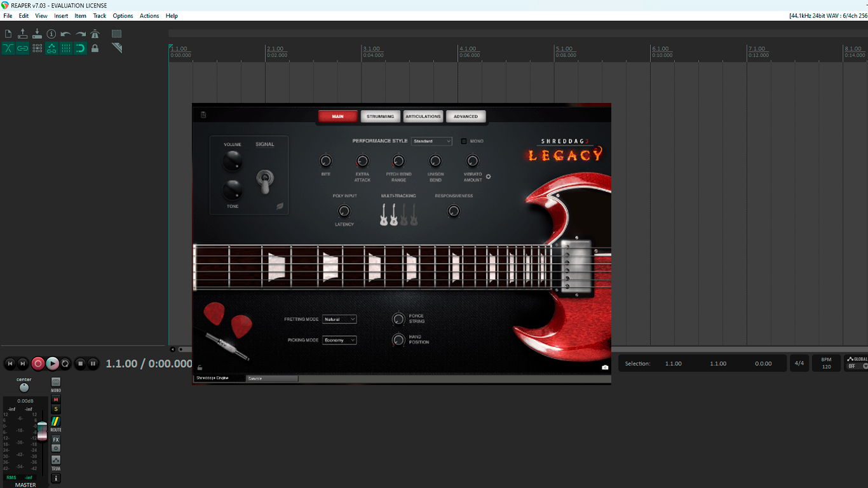Mute the master track with M

pos(56,400)
